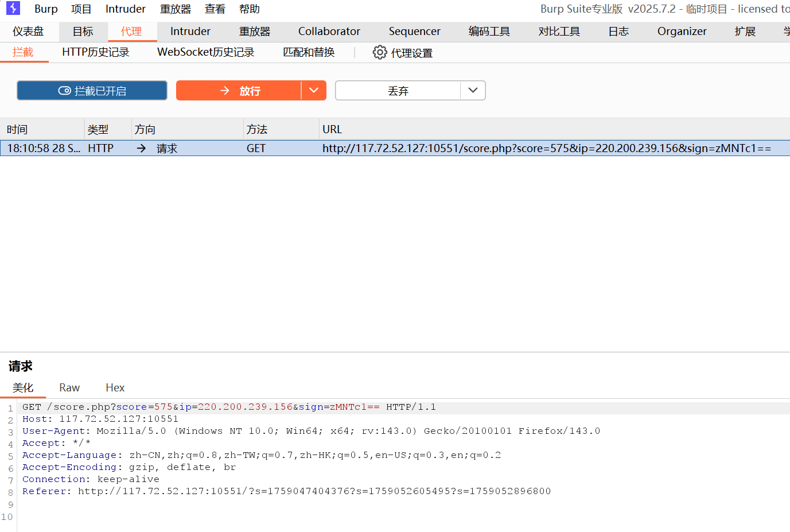Switch to the Hex request view tab

[x=115, y=388]
